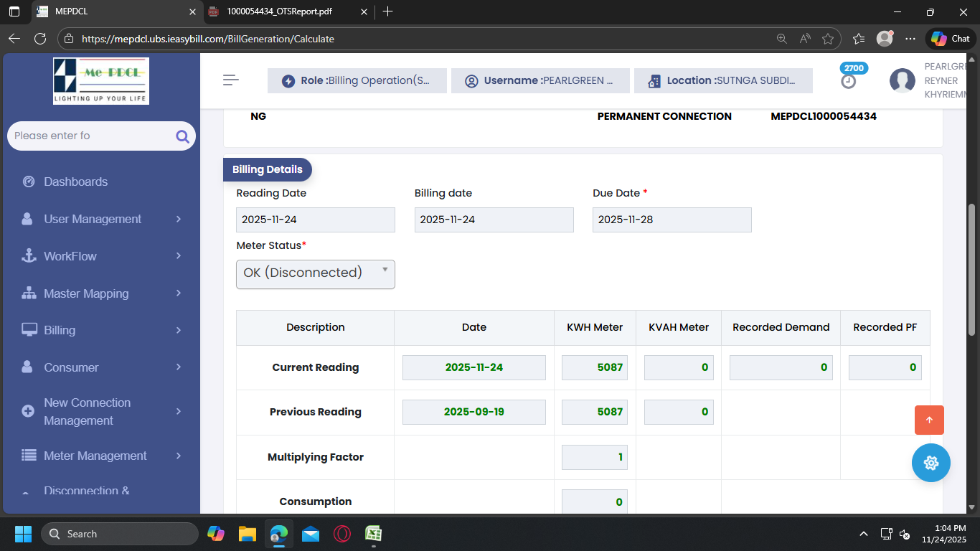980x551 pixels.
Task: Click the session timer clock icon
Action: 849,81
